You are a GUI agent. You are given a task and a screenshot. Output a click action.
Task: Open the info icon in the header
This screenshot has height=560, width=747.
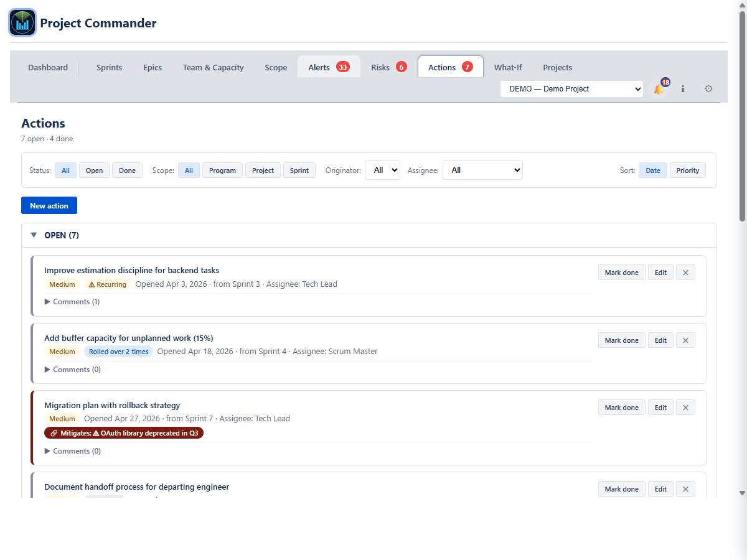(x=683, y=89)
